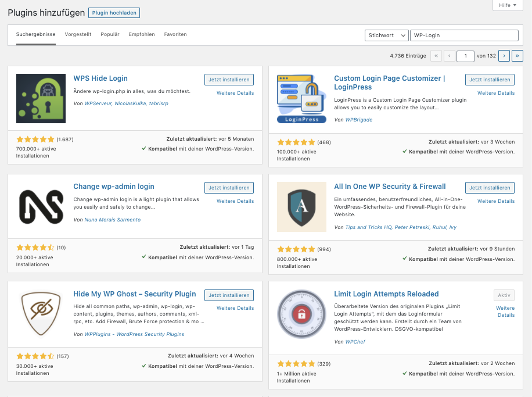Show the Favoriten tab

[175, 34]
